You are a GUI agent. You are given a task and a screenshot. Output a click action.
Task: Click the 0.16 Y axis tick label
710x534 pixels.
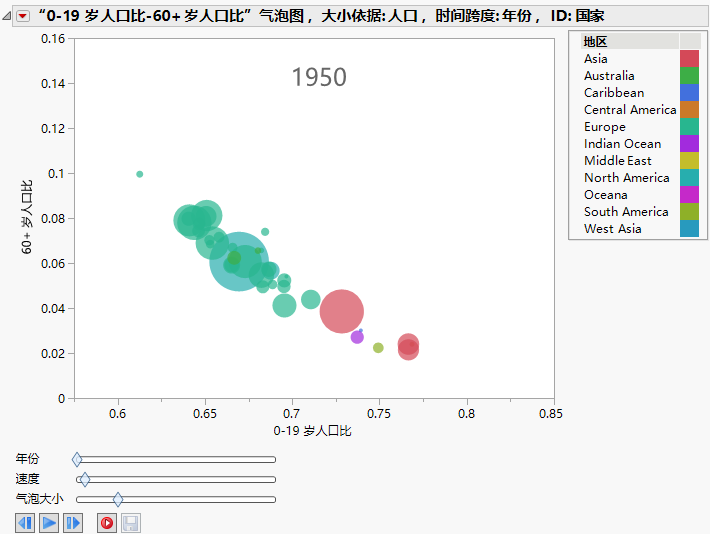pyautogui.click(x=53, y=39)
